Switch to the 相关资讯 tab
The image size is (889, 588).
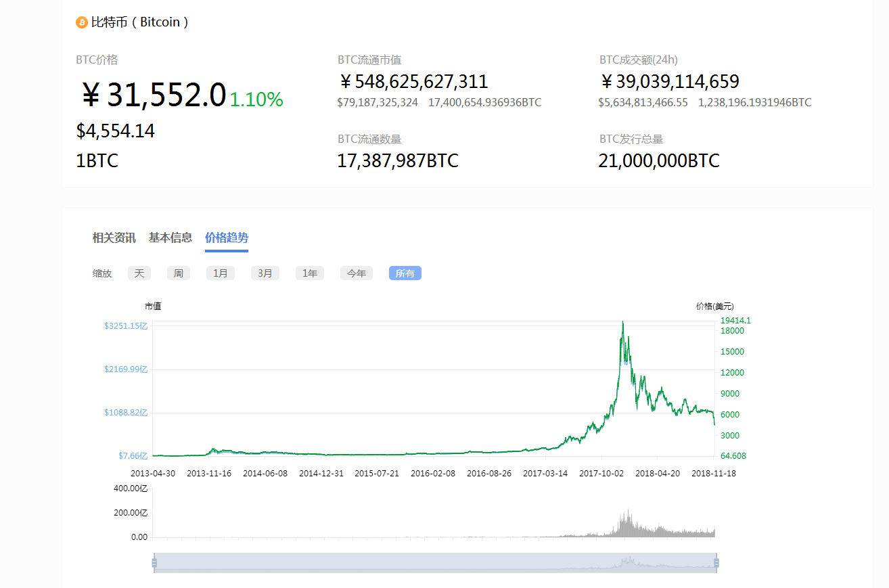(113, 238)
